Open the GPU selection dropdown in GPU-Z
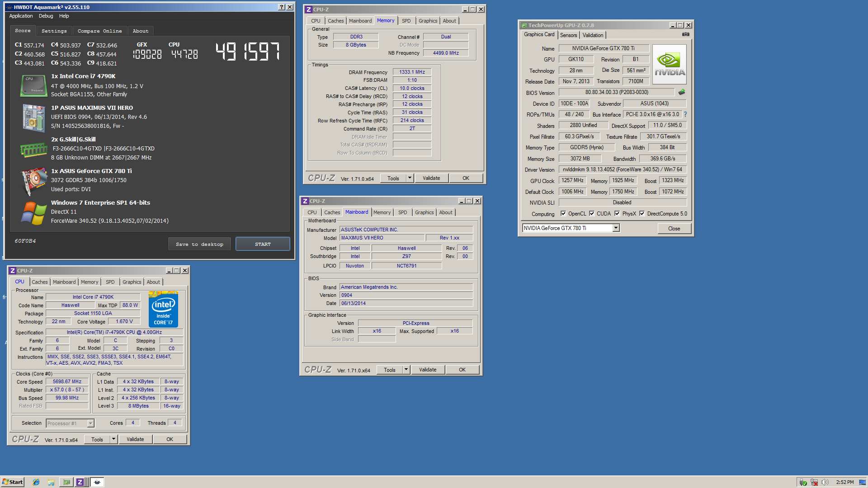The image size is (868, 488). point(616,228)
